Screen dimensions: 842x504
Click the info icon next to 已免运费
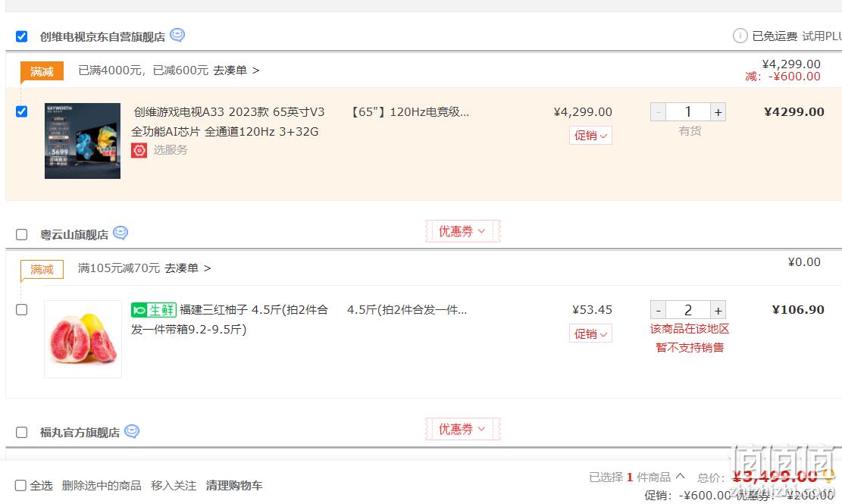coord(740,36)
